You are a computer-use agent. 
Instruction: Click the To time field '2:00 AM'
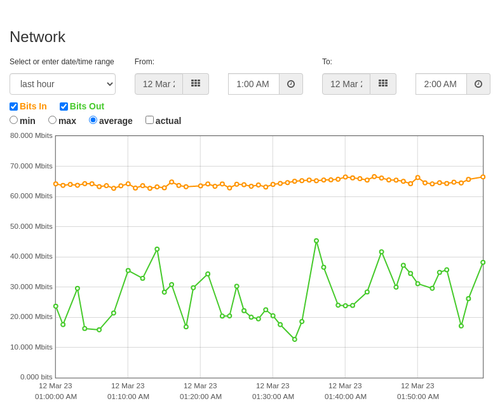pyautogui.click(x=441, y=84)
